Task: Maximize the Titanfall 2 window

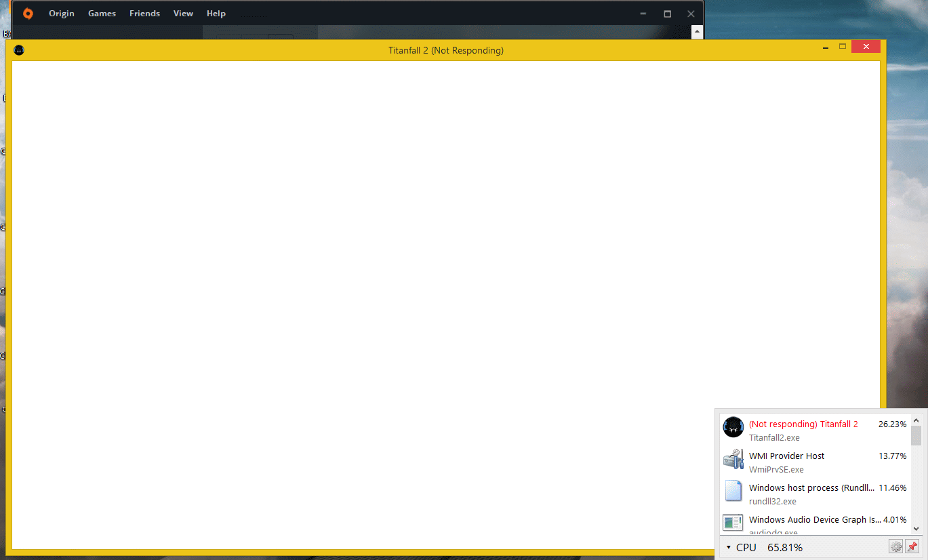Action: pos(843,47)
